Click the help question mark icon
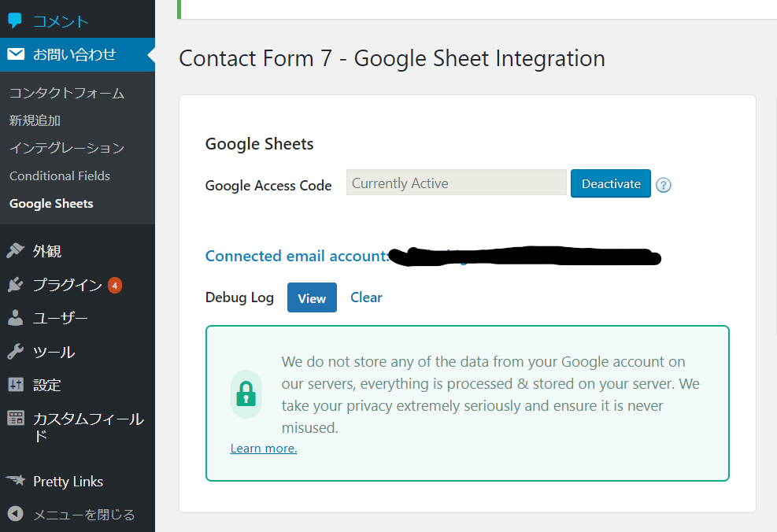 664,185
